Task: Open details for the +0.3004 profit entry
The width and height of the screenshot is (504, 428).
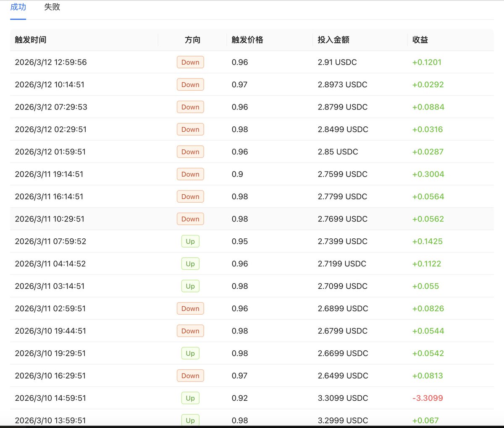Action: tap(428, 174)
